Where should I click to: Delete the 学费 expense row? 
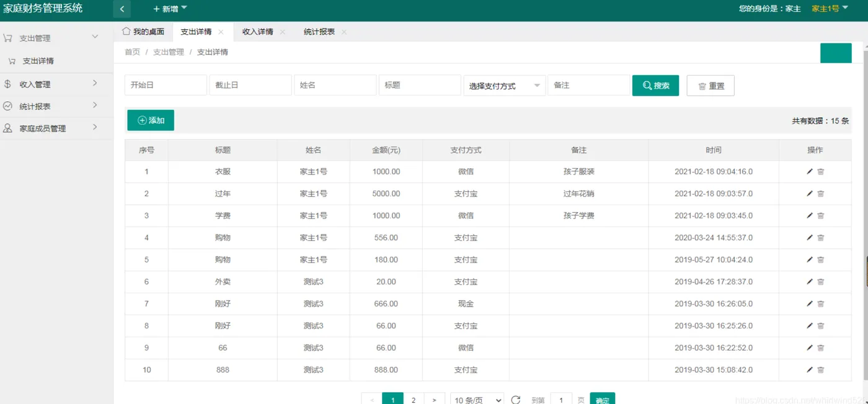pyautogui.click(x=821, y=216)
